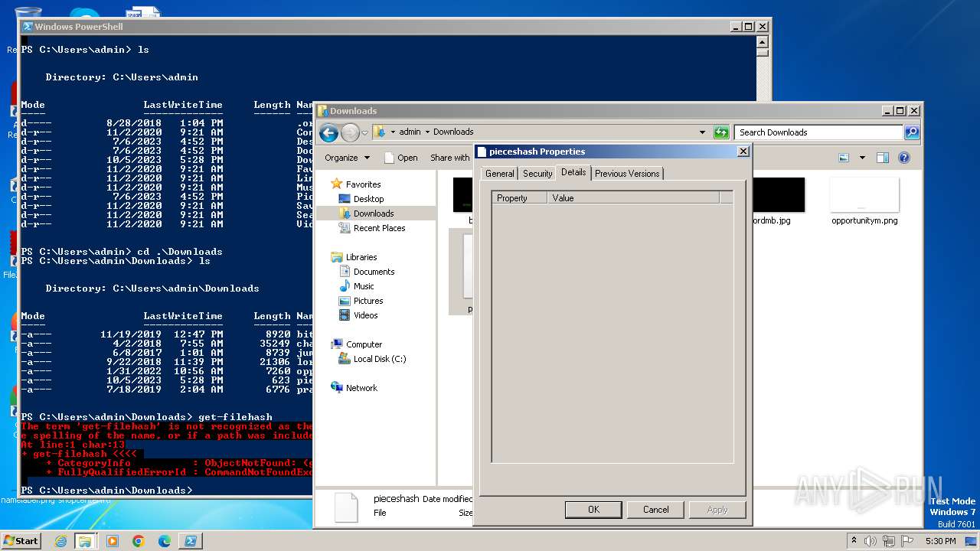Toggle the preview pane icon
Viewport: 980px width, 551px height.
pyautogui.click(x=882, y=158)
